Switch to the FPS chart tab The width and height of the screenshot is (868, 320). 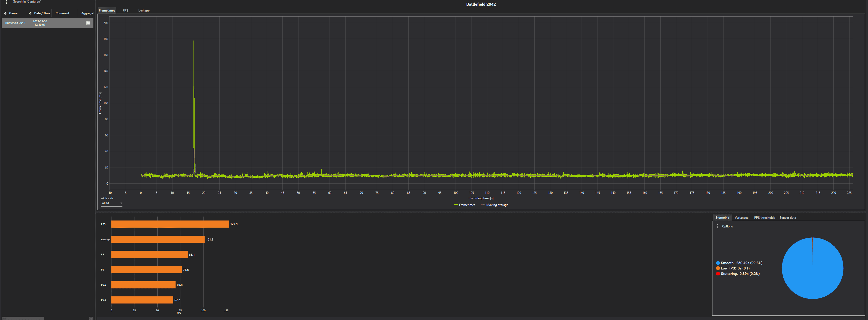coord(125,11)
